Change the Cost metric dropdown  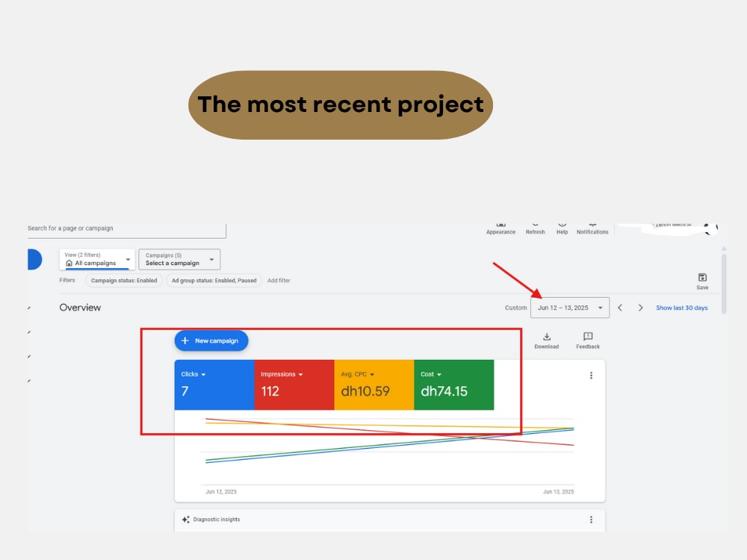pyautogui.click(x=431, y=374)
